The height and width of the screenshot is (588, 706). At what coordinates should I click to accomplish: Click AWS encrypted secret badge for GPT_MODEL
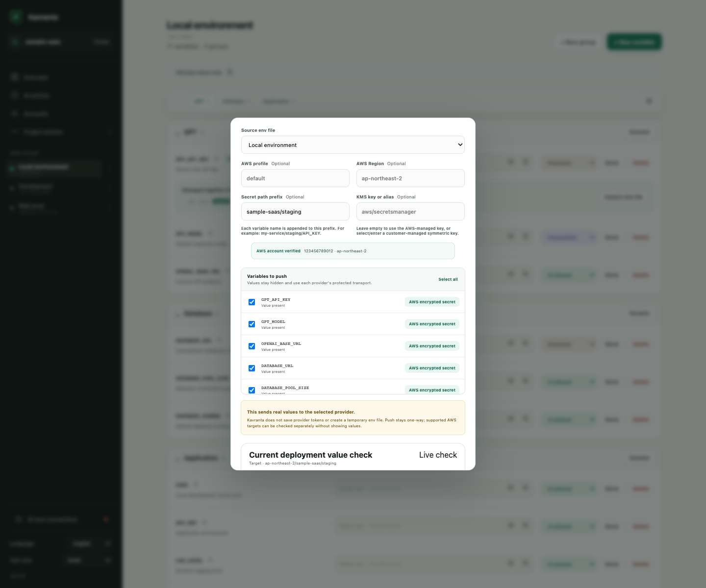(x=432, y=324)
